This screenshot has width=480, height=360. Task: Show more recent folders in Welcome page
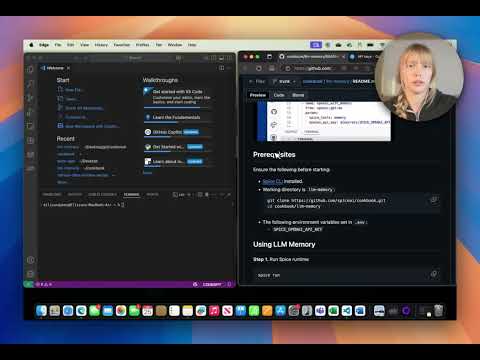click(x=63, y=182)
